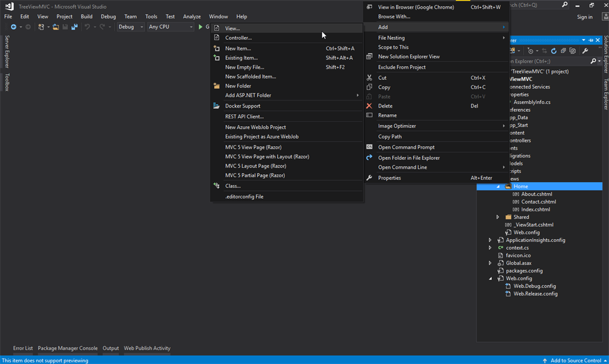Switch to the Package Manager Console tab
The image size is (609, 364).
tap(68, 349)
